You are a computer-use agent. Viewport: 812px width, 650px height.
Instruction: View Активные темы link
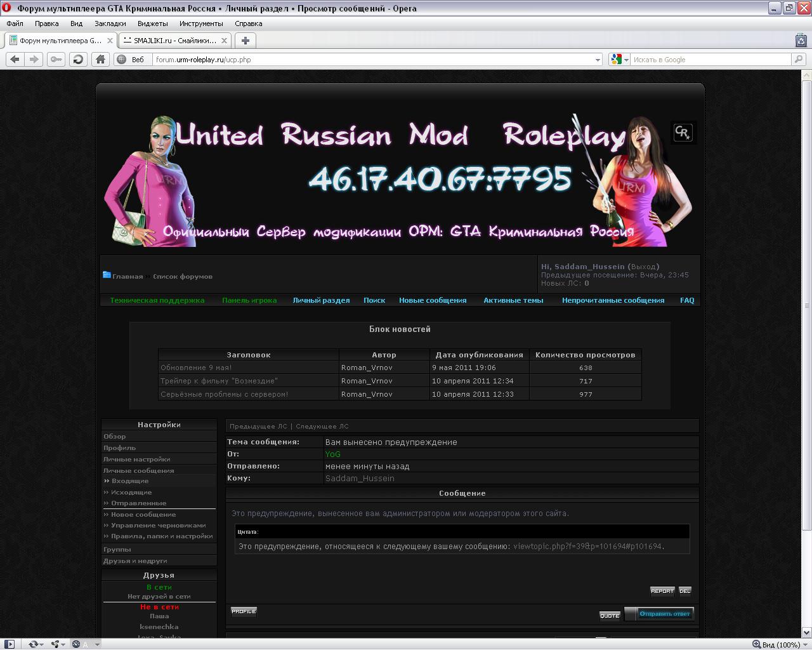pyautogui.click(x=513, y=300)
